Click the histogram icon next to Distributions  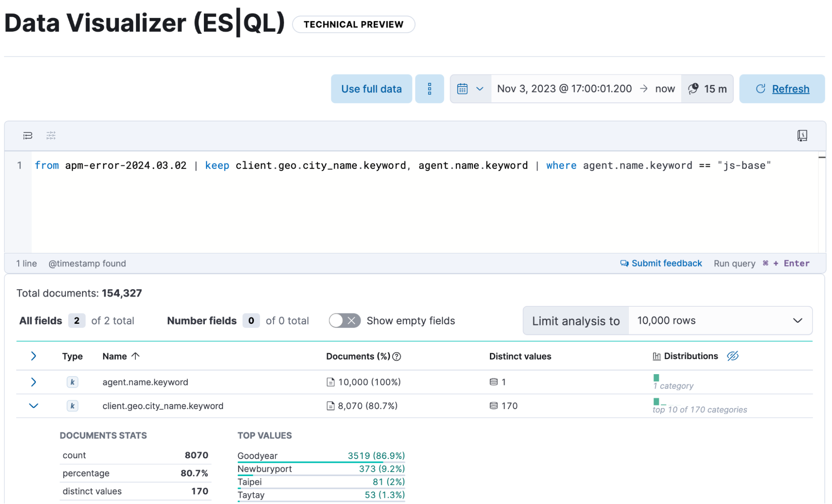point(656,356)
